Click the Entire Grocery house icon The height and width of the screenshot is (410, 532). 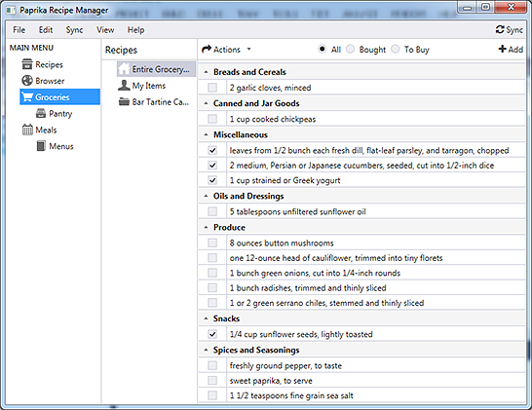point(124,69)
